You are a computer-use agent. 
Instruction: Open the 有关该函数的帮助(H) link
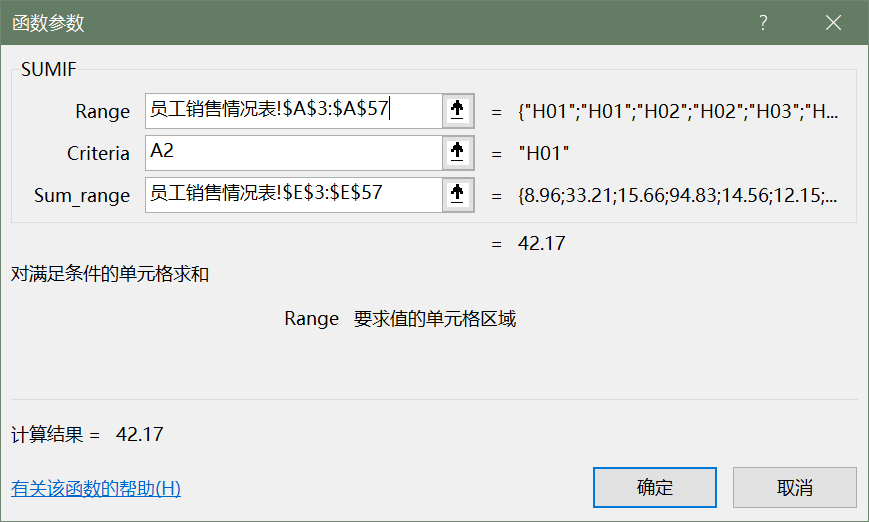click(x=96, y=489)
